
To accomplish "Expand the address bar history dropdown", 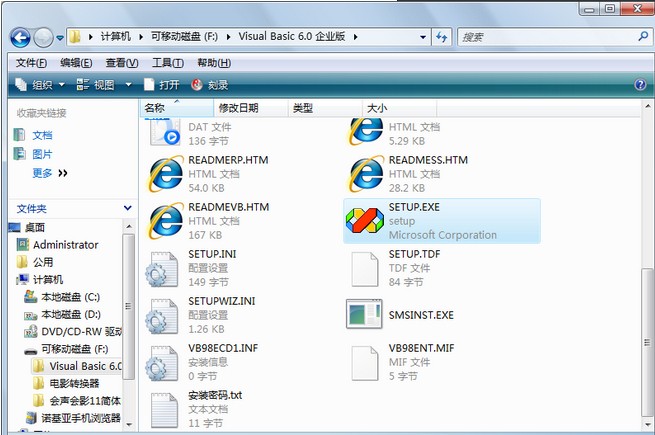I will coord(423,37).
